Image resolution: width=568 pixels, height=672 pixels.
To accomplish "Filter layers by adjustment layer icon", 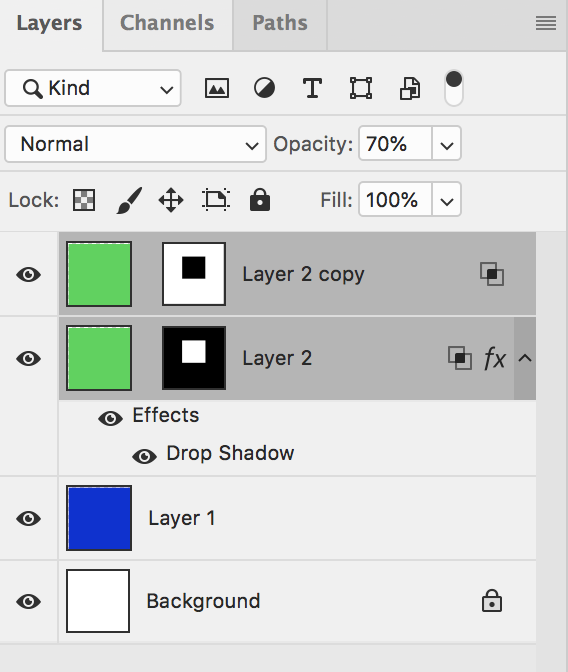I will pos(264,88).
